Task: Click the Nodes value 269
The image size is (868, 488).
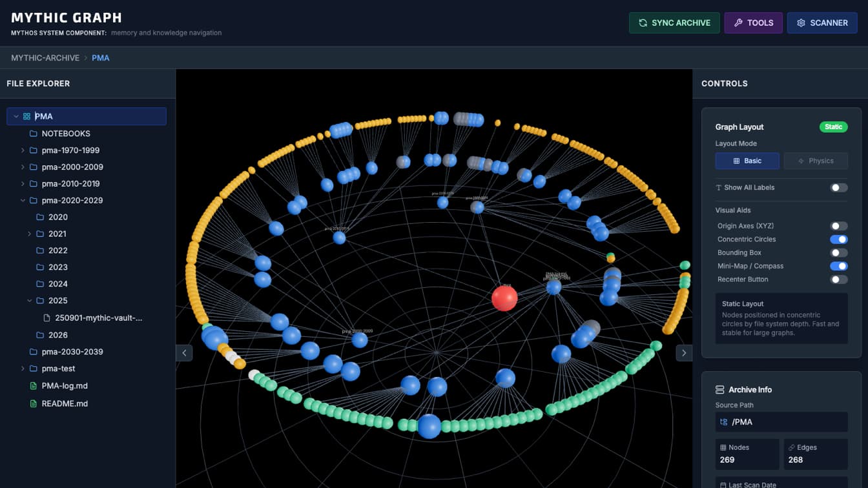Action: [727, 460]
